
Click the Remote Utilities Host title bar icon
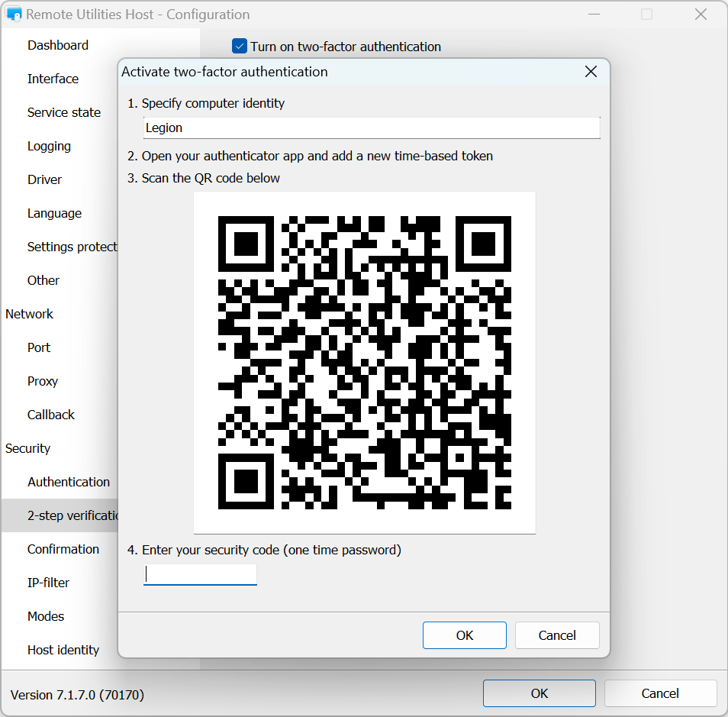tap(14, 15)
